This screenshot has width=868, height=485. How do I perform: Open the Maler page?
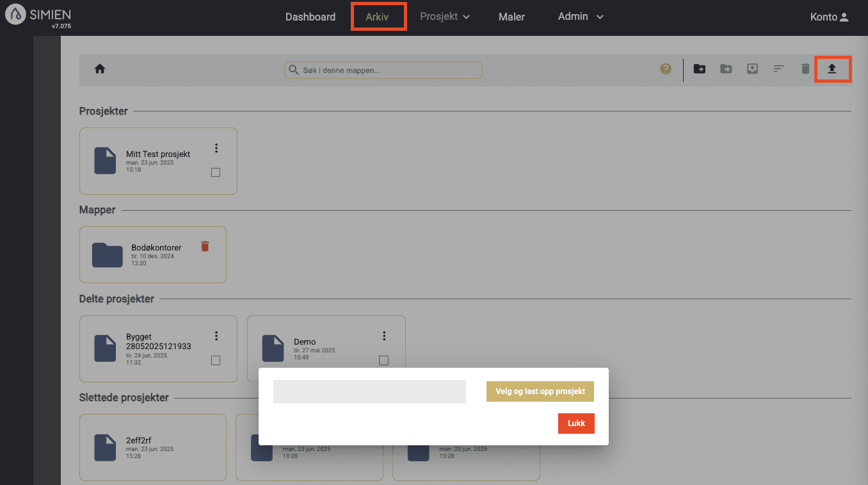(x=511, y=17)
